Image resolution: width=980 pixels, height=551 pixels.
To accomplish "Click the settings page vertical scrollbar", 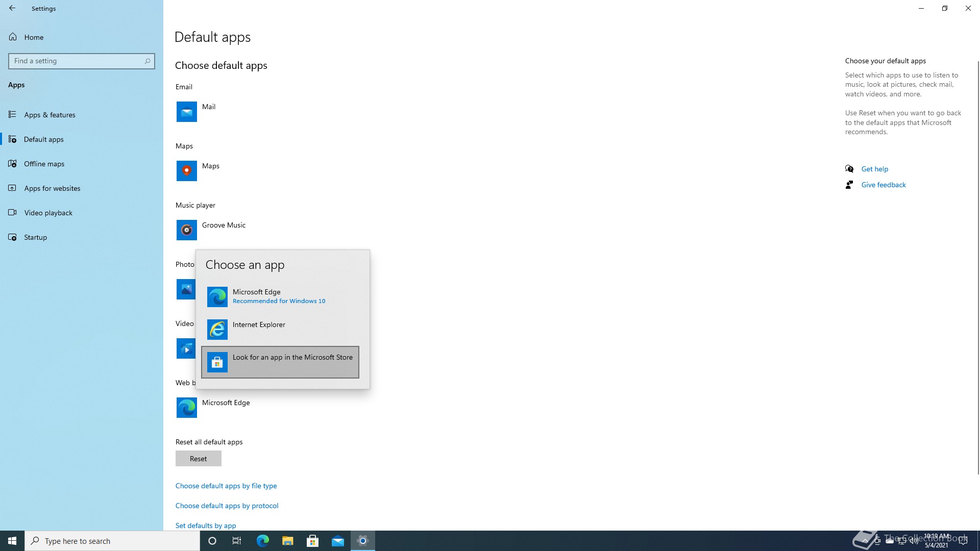I will pyautogui.click(x=978, y=268).
